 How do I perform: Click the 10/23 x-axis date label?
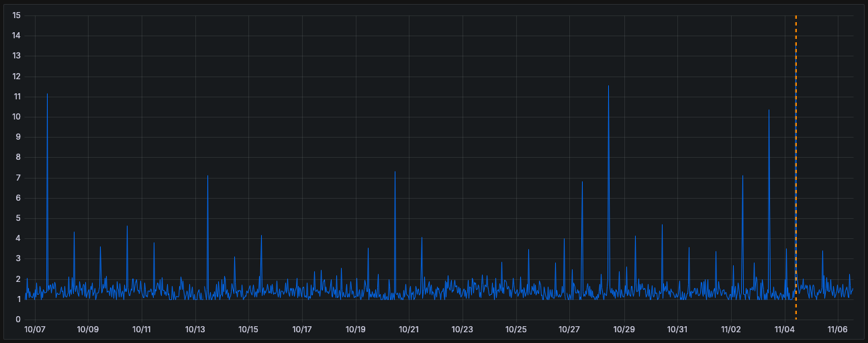(463, 330)
